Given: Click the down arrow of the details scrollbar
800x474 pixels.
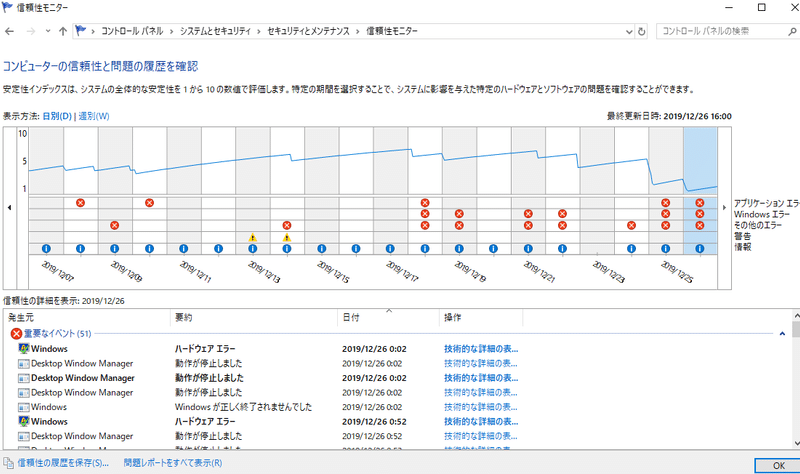Looking at the screenshot, I should coord(796,444).
